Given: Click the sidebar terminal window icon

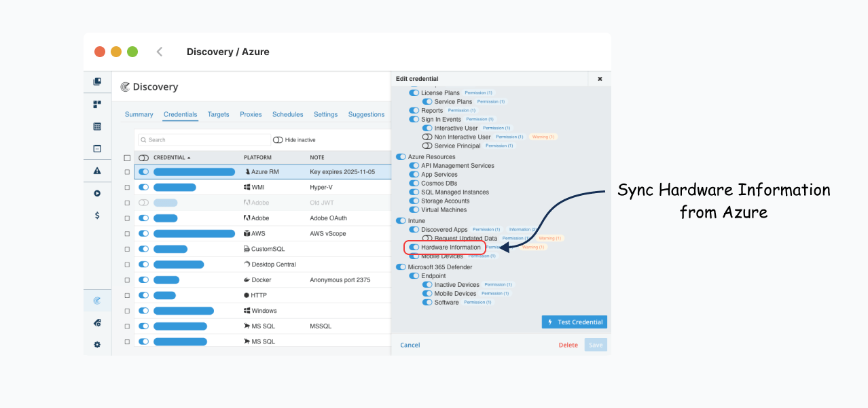Looking at the screenshot, I should click(x=97, y=148).
